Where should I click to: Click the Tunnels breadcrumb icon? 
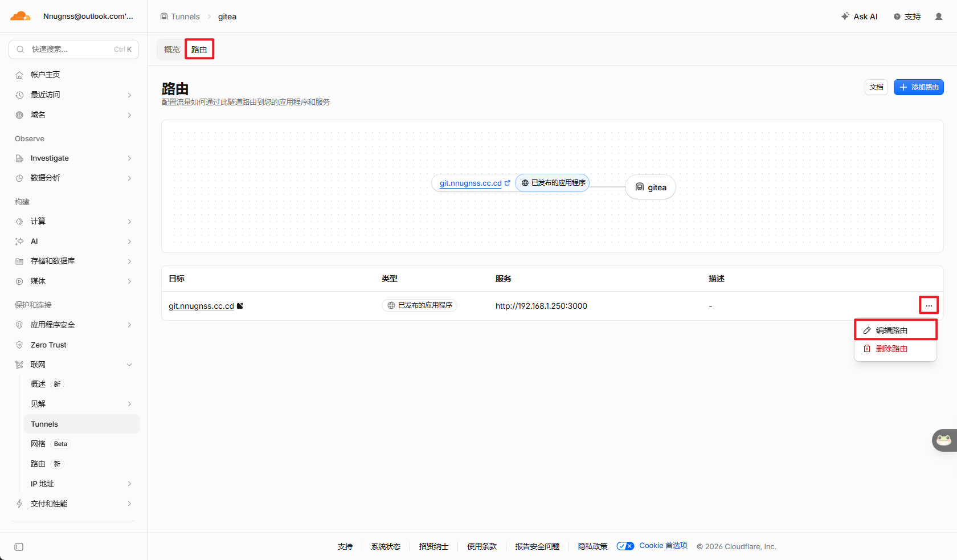[x=164, y=17]
